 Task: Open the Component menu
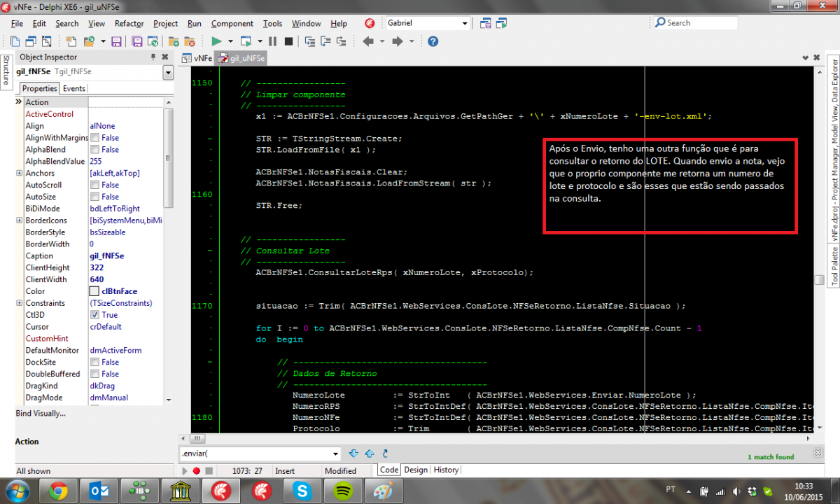pos(232,23)
